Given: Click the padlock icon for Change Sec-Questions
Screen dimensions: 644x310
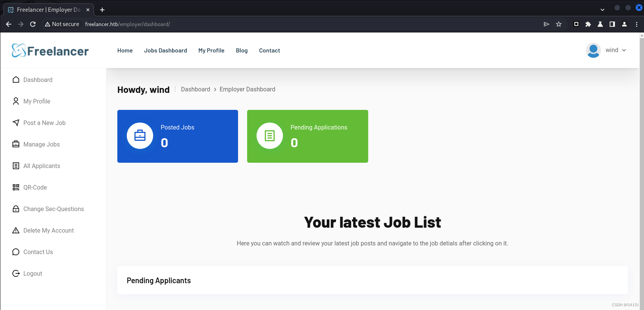Looking at the screenshot, I should pyautogui.click(x=16, y=209).
